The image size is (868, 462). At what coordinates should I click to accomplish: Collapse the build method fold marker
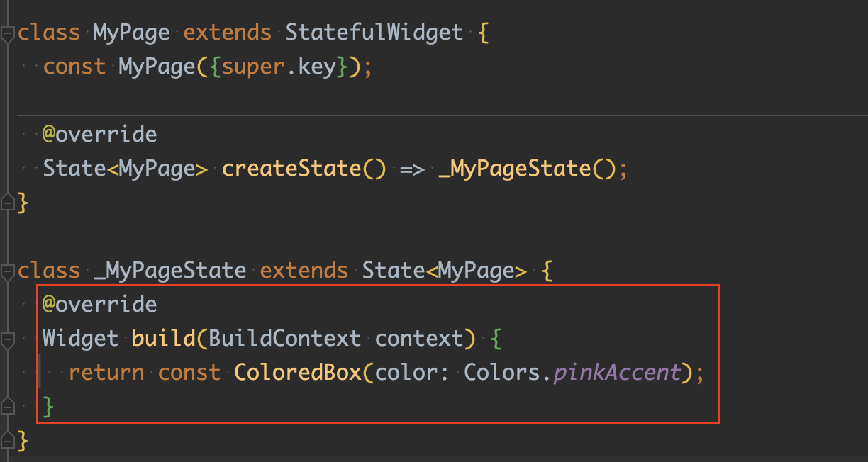pyautogui.click(x=7, y=339)
